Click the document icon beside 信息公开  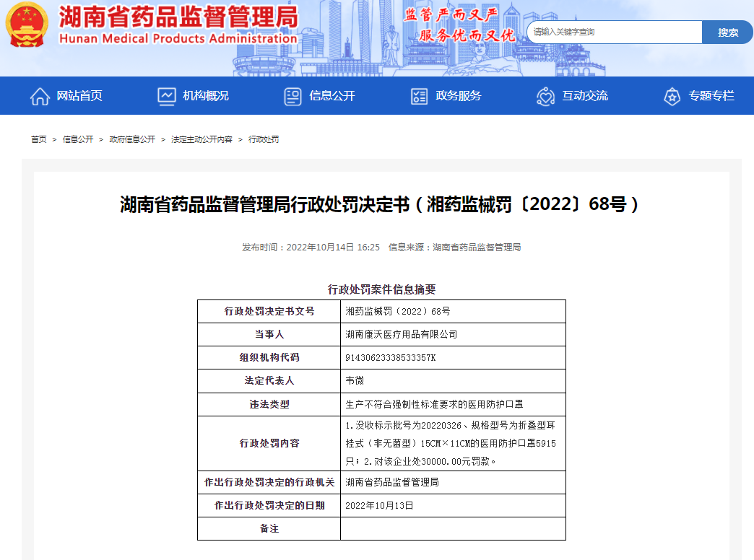pos(292,96)
